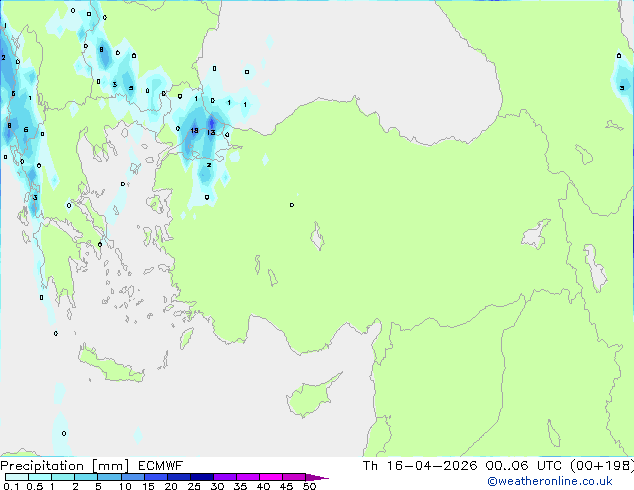Click the '18' precipitation value on the map
The image size is (634, 490).
point(194,131)
